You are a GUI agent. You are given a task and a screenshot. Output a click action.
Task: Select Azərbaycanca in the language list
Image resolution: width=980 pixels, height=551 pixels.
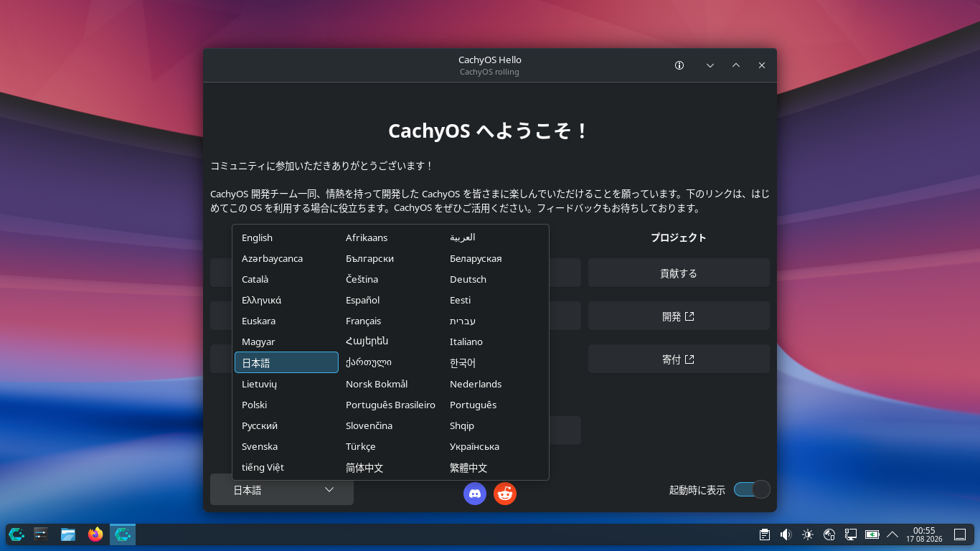pyautogui.click(x=286, y=258)
